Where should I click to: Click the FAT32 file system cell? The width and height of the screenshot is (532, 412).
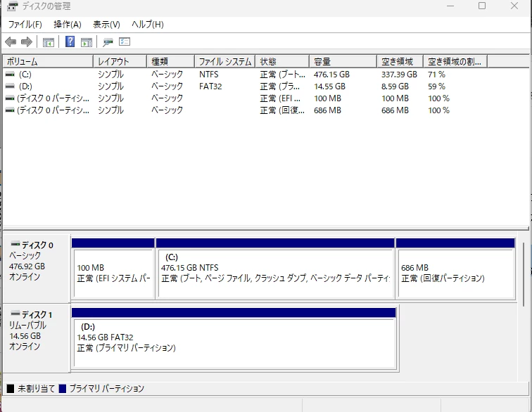pyautogui.click(x=210, y=86)
